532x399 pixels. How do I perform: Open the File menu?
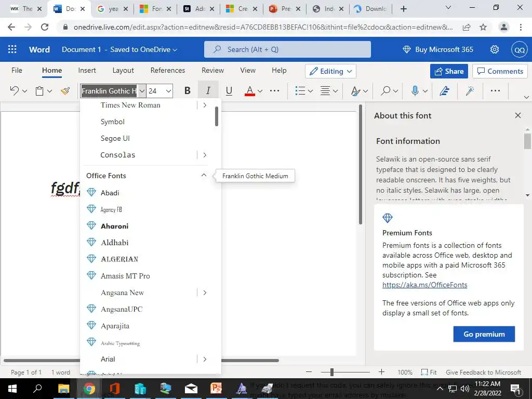click(17, 70)
